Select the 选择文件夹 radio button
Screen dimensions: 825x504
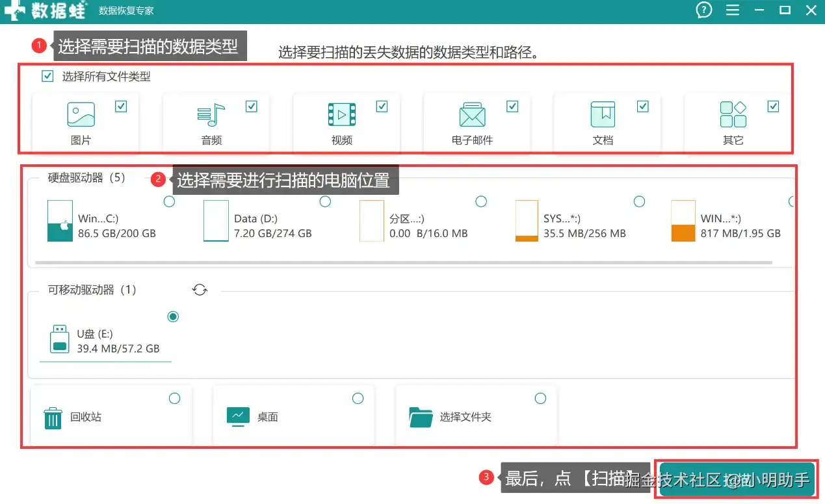(540, 398)
